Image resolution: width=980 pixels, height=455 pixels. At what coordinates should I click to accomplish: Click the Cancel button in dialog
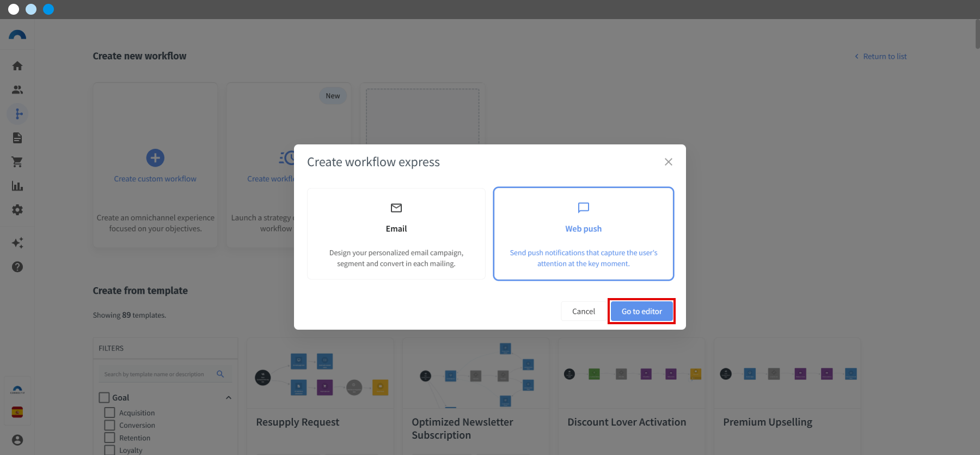pos(583,311)
